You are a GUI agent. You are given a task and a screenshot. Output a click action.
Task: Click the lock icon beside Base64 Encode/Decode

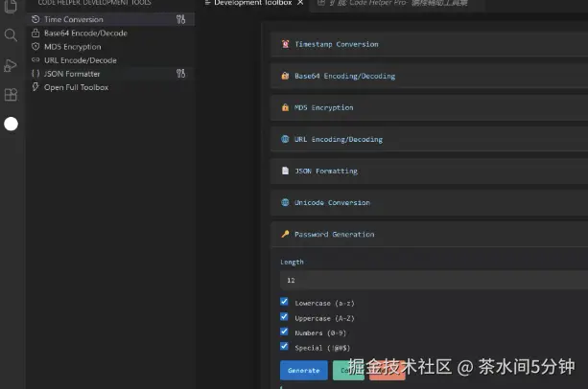(x=35, y=33)
